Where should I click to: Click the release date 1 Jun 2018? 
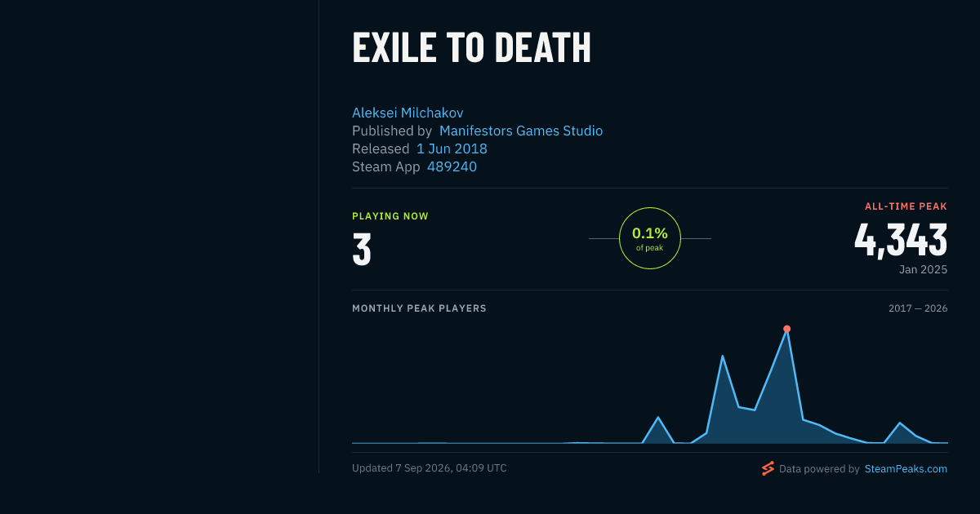[x=452, y=148]
